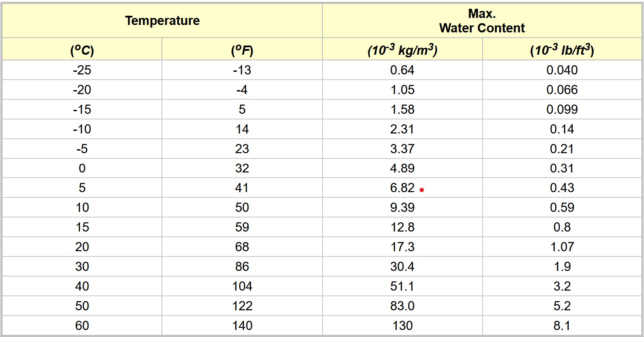Image resolution: width=644 pixels, height=337 pixels.
Task: Click the 0.040 lb/ft³ cell
Action: (x=562, y=70)
